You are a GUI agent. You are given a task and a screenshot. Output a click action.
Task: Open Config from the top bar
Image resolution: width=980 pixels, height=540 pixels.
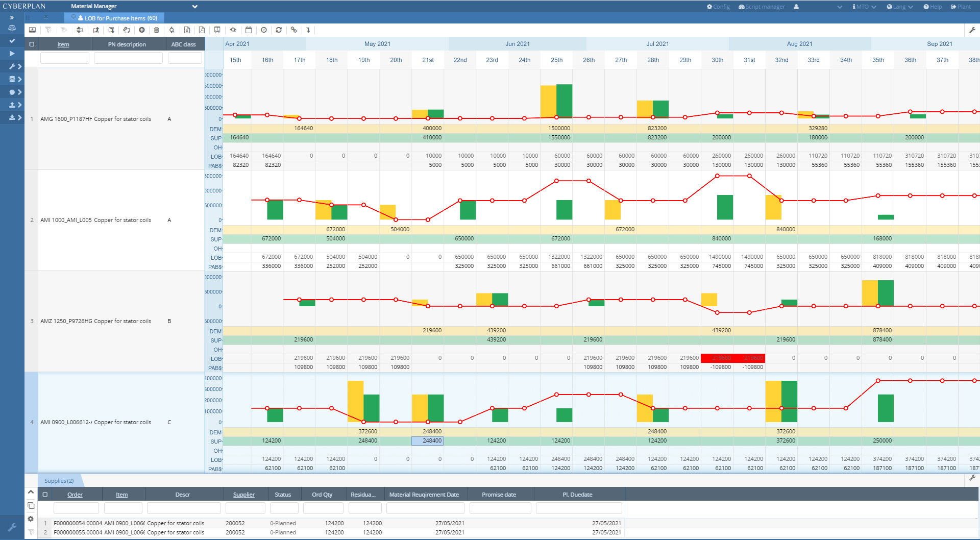(718, 7)
